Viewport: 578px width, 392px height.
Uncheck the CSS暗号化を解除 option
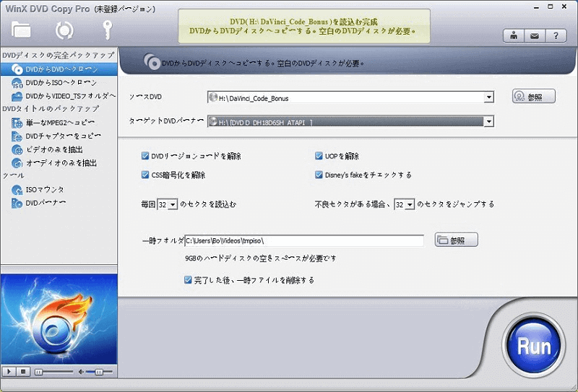point(146,175)
